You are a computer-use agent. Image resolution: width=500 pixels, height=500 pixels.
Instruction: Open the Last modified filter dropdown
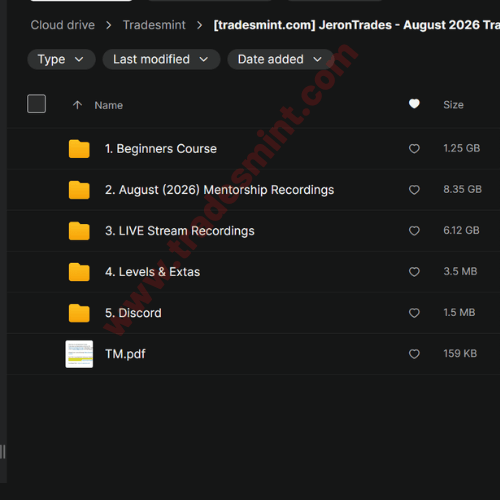pyautogui.click(x=161, y=59)
